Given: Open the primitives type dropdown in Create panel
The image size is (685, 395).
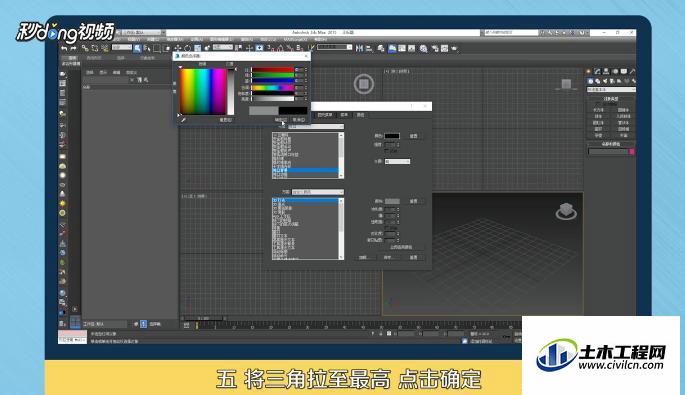Looking at the screenshot, I should (611, 90).
